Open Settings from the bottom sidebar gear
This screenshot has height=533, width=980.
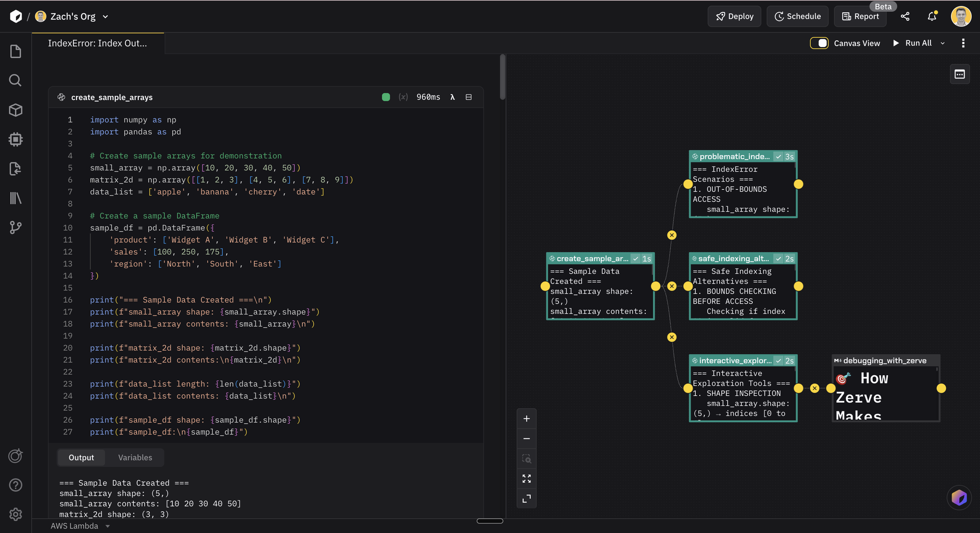click(x=15, y=515)
